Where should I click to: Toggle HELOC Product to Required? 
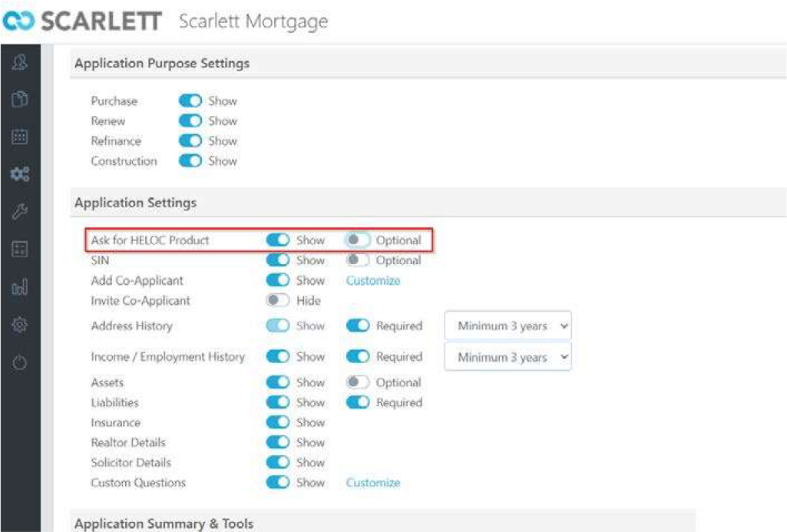pyautogui.click(x=358, y=240)
